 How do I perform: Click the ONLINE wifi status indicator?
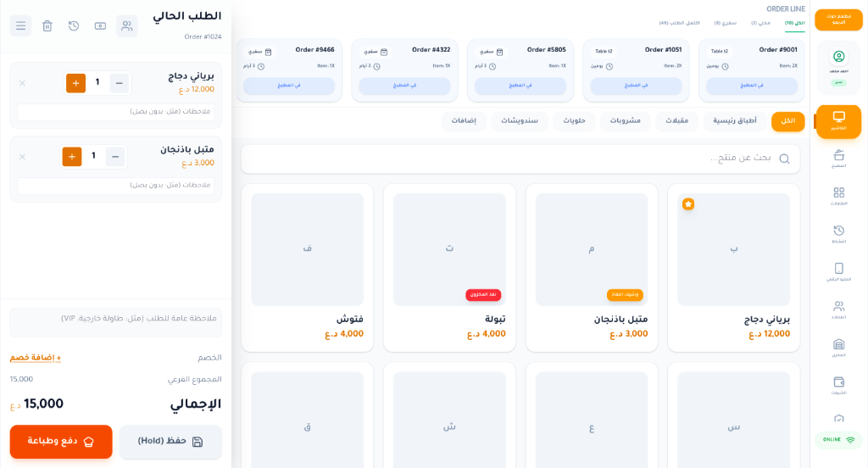coord(838,440)
